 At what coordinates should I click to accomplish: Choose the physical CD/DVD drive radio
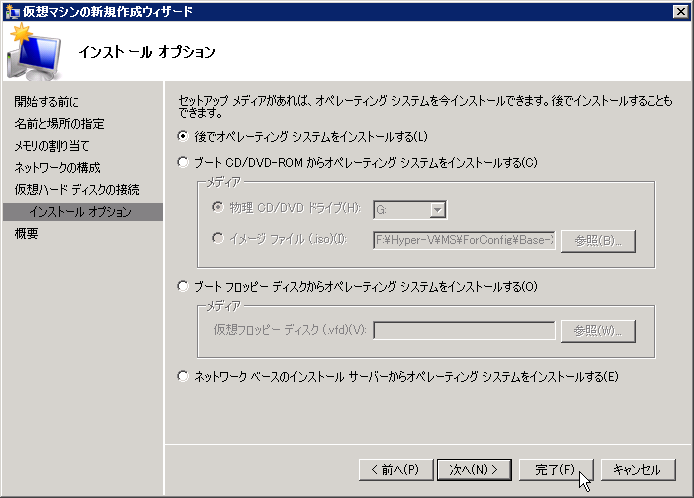(x=218, y=207)
